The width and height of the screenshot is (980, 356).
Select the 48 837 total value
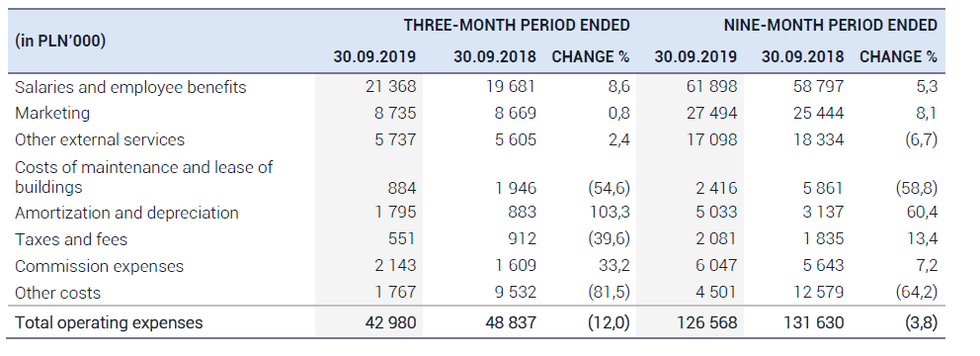[x=511, y=322]
